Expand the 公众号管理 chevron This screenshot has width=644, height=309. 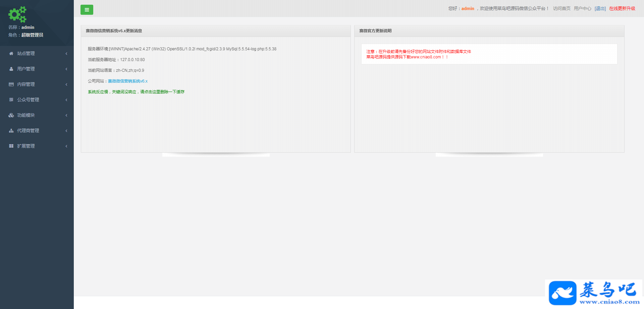[x=66, y=100]
